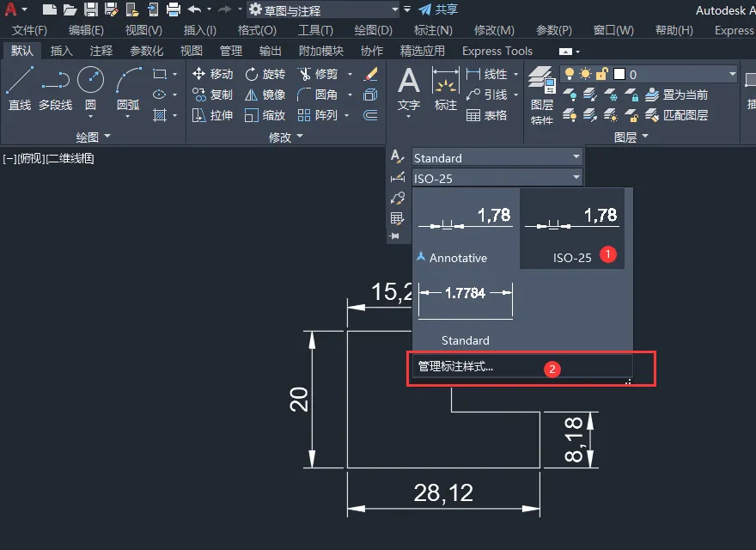The width and height of the screenshot is (756, 550).
Task: Open 管理标注样式... entry
Action: coord(522,367)
